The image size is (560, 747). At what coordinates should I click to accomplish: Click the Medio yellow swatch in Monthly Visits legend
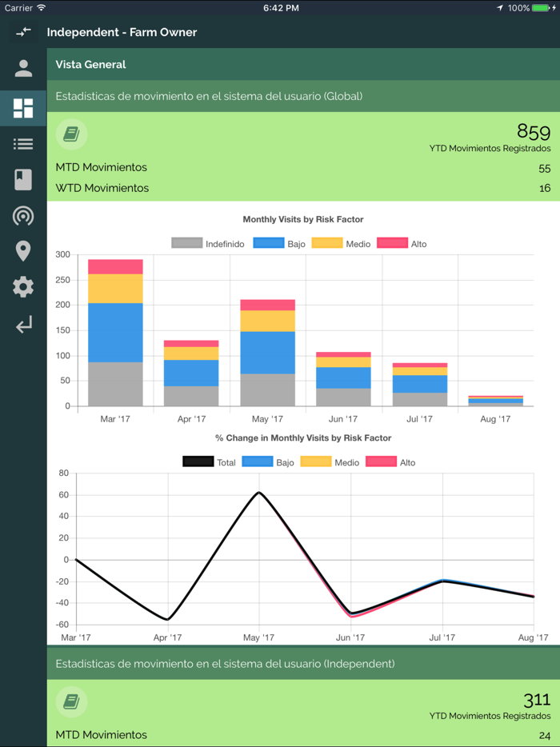[x=326, y=243]
